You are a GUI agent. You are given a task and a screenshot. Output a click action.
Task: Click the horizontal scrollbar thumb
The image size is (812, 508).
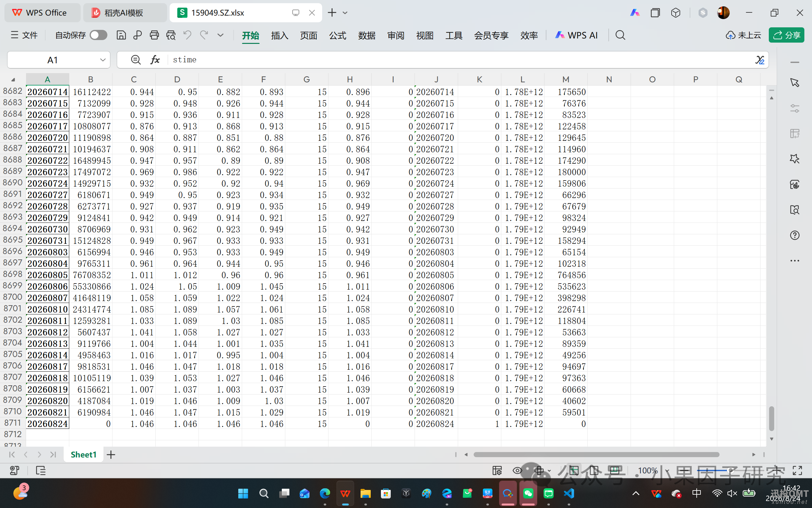coord(596,455)
